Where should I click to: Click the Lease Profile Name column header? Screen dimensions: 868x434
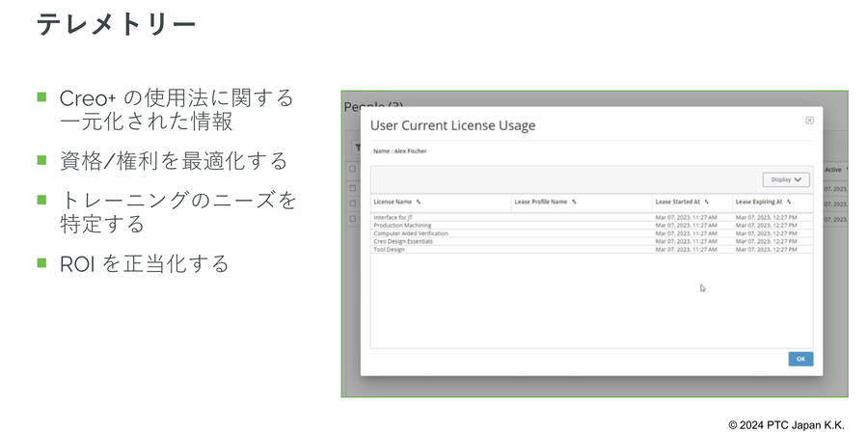click(540, 203)
